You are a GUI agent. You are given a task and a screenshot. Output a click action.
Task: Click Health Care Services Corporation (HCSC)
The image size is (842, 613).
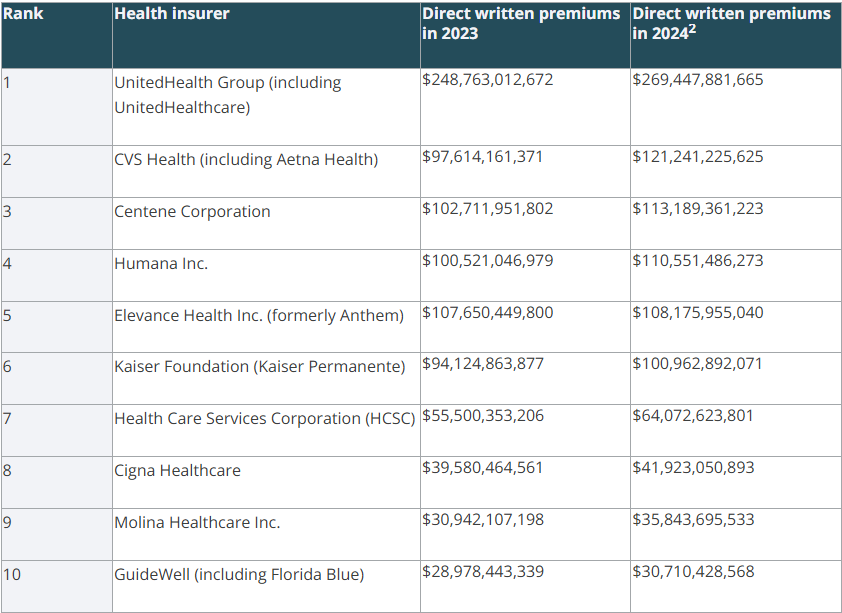click(264, 419)
